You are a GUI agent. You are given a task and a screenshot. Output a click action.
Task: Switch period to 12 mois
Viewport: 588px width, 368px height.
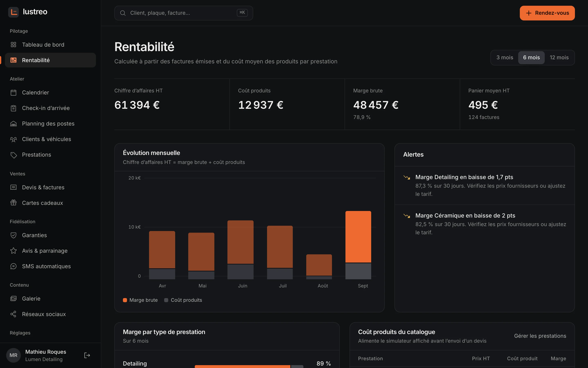click(559, 57)
